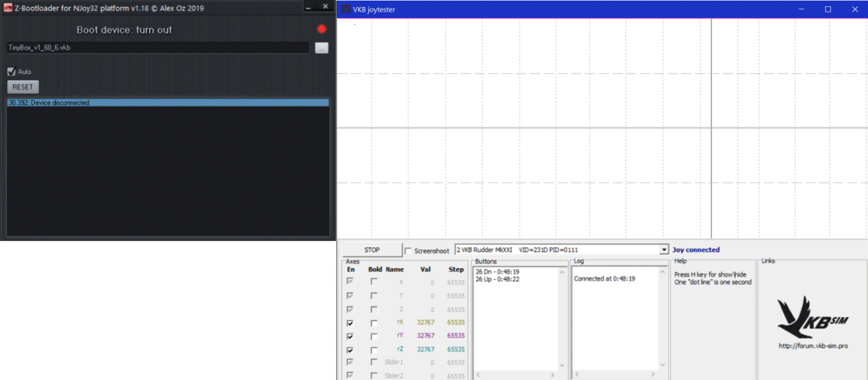This screenshot has height=380, width=868.
Task: Click the rX axis step 65535
Action: (x=456, y=323)
